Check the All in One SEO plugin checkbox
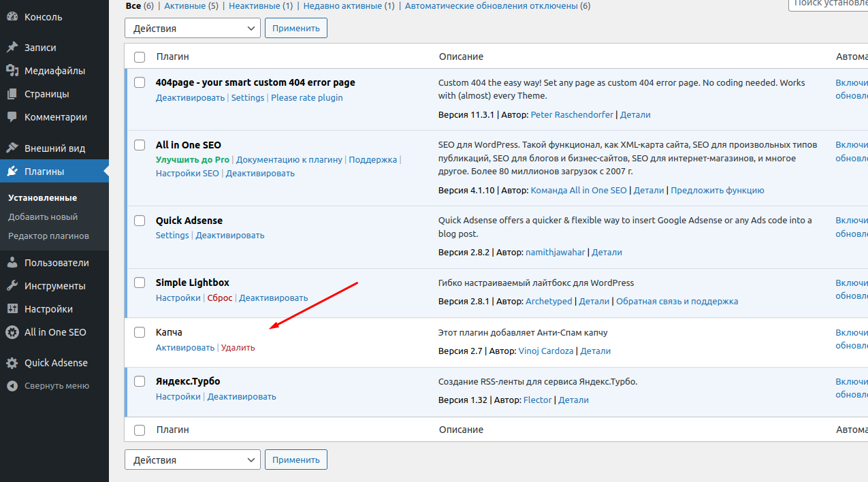Screen dimensions: 868x482 (140, 145)
